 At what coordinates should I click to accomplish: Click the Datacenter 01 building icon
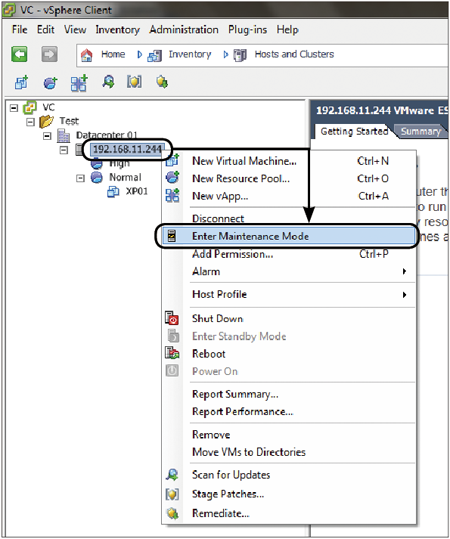[63, 135]
